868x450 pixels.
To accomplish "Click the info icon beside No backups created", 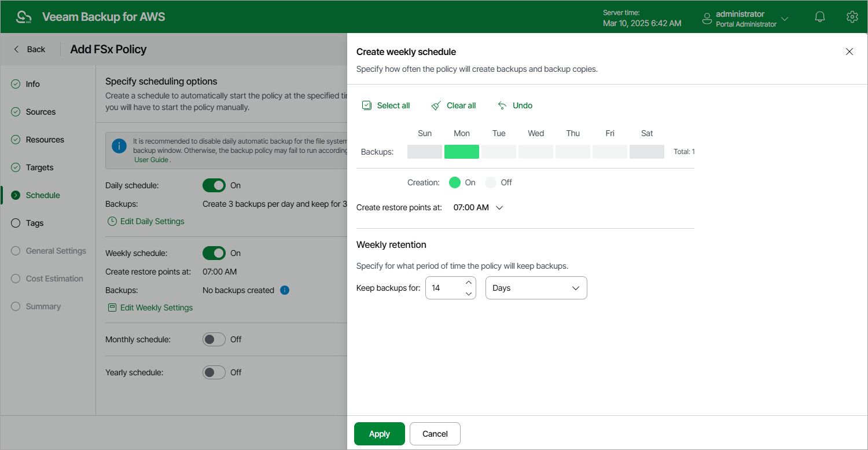I will (x=285, y=290).
